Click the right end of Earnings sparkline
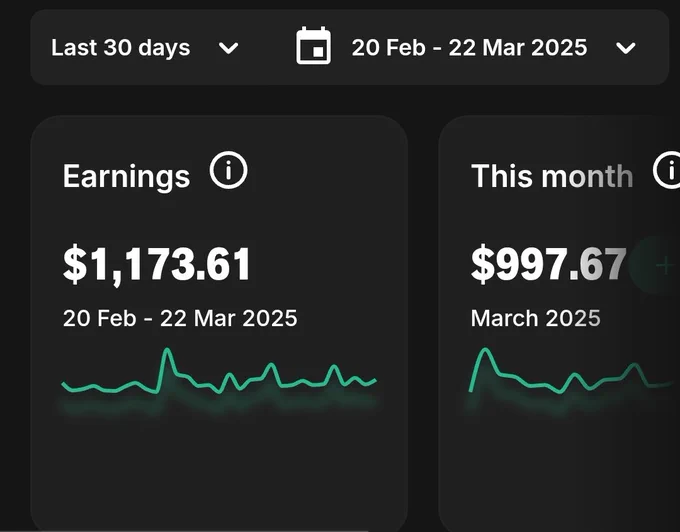Screen dimensions: 680x532 [374, 381]
